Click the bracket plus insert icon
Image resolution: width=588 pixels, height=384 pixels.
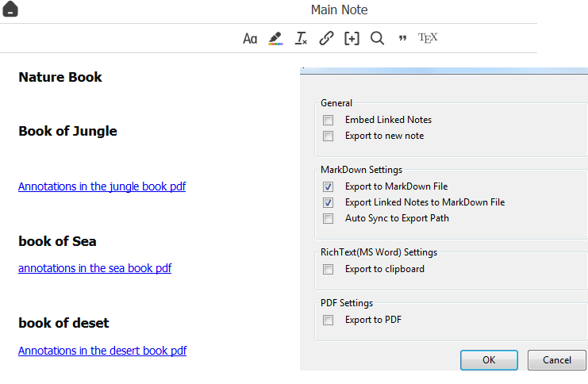tap(352, 38)
